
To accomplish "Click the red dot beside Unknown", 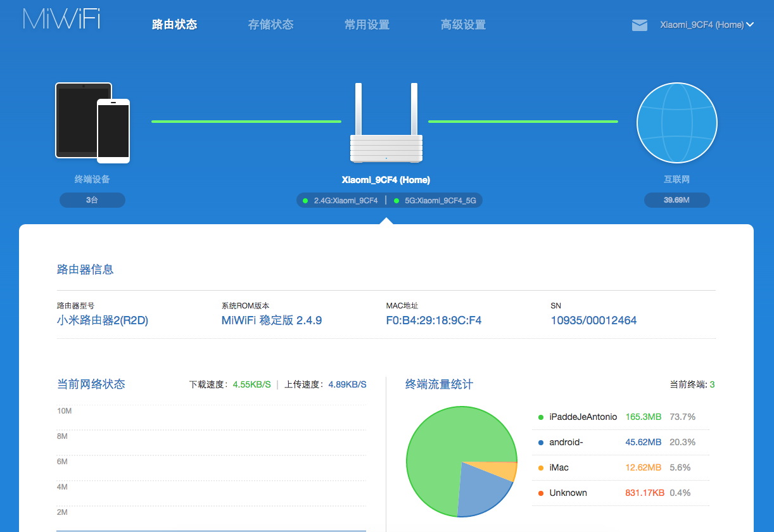I will click(x=540, y=493).
